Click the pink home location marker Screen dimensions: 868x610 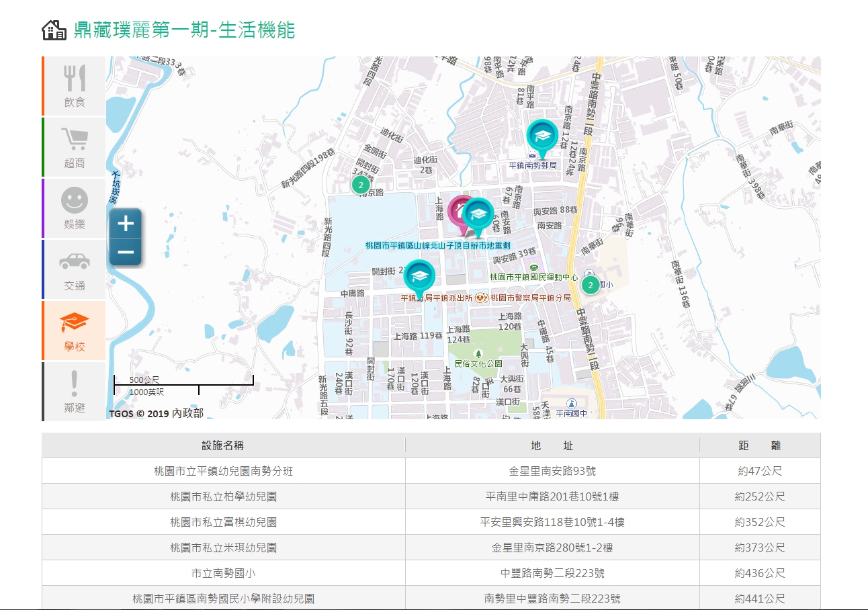pos(460,211)
